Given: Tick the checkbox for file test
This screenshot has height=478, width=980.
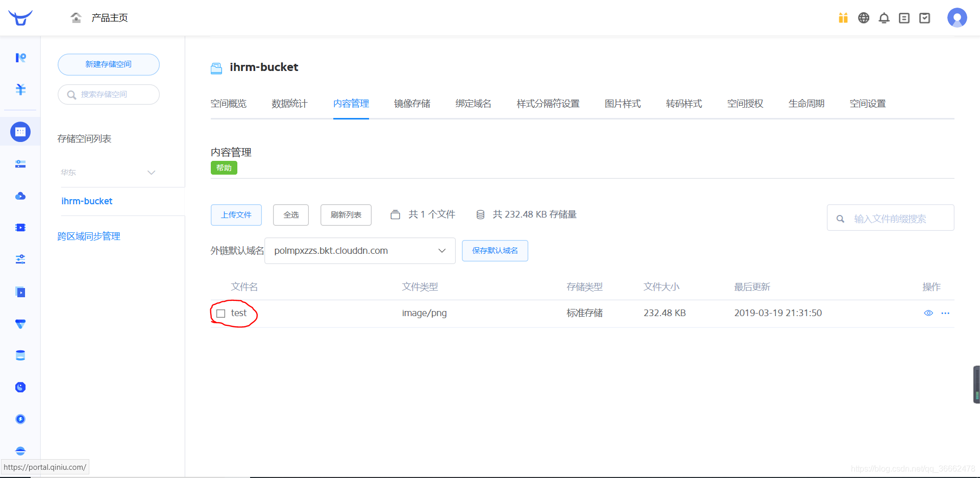Looking at the screenshot, I should point(221,314).
